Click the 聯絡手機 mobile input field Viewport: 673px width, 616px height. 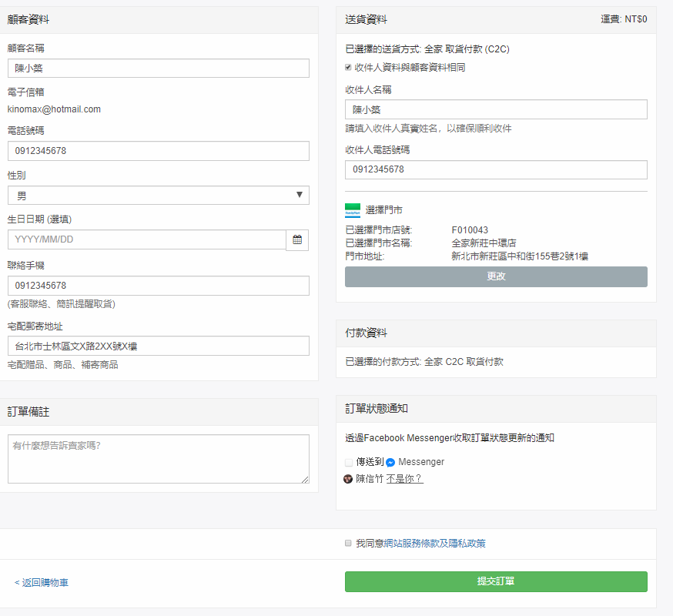158,286
